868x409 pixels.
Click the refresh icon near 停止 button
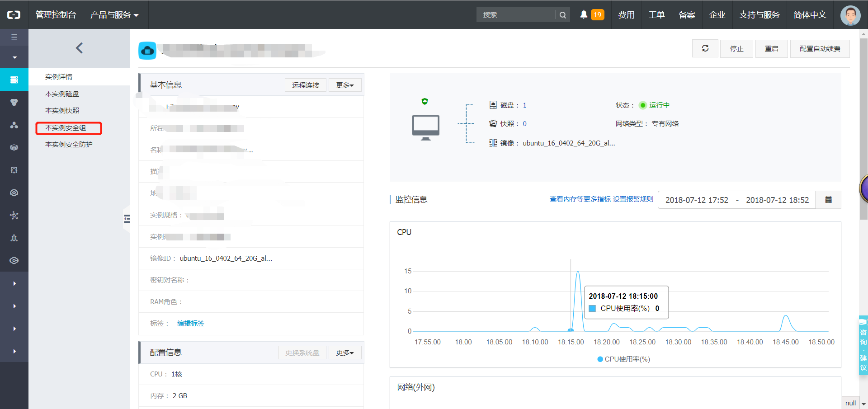click(x=705, y=48)
